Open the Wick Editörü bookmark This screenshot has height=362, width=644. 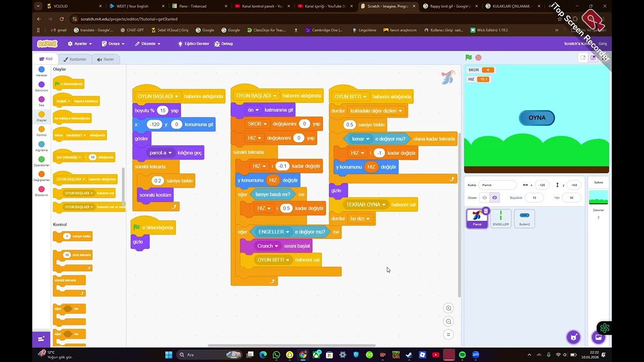pyautogui.click(x=489, y=30)
